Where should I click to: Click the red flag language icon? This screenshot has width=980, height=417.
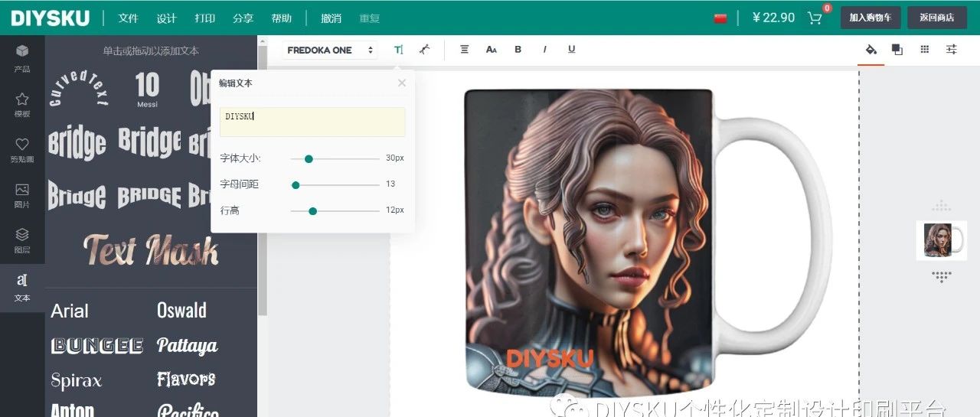tap(720, 18)
